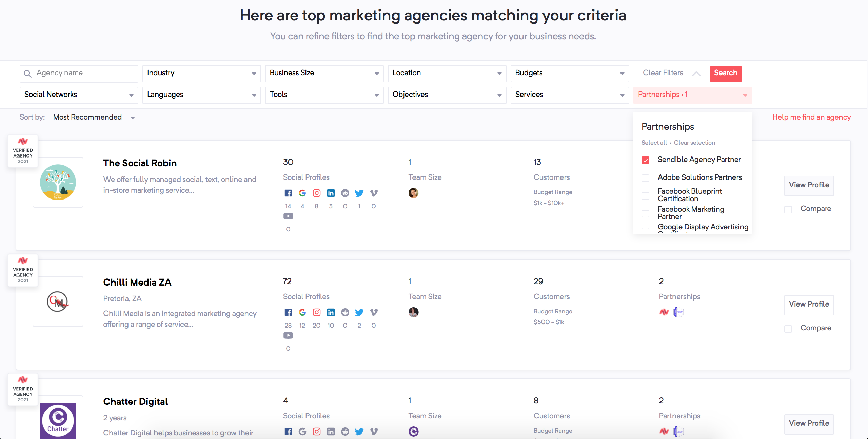The height and width of the screenshot is (439, 868).
Task: Open the Services filter dropdown
Action: [x=570, y=95]
